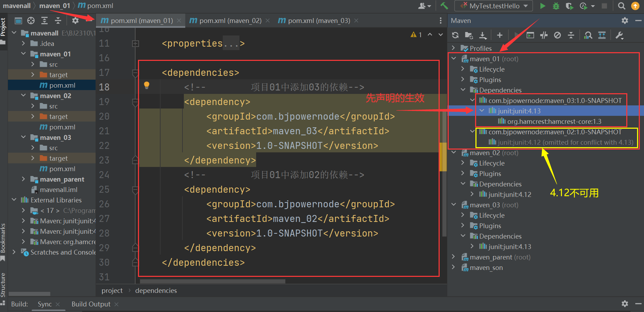Go to previous highlighted error arrow

pyautogui.click(x=430, y=34)
